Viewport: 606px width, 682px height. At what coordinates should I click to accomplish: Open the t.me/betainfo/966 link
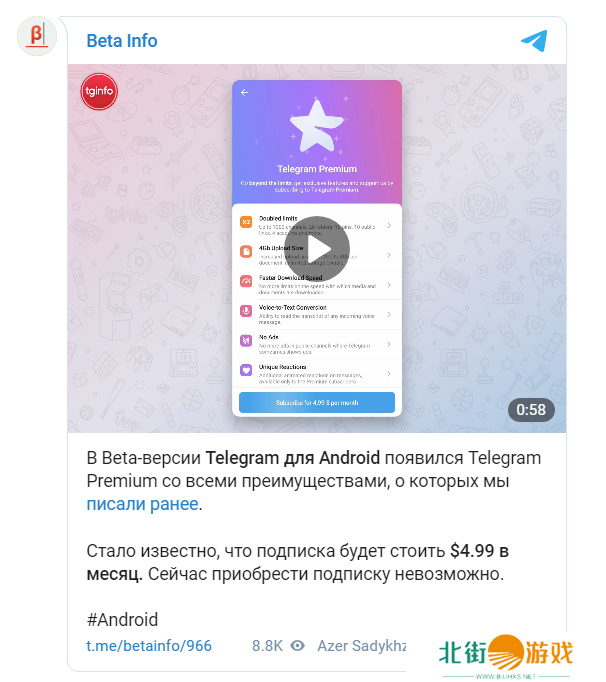[x=149, y=646]
